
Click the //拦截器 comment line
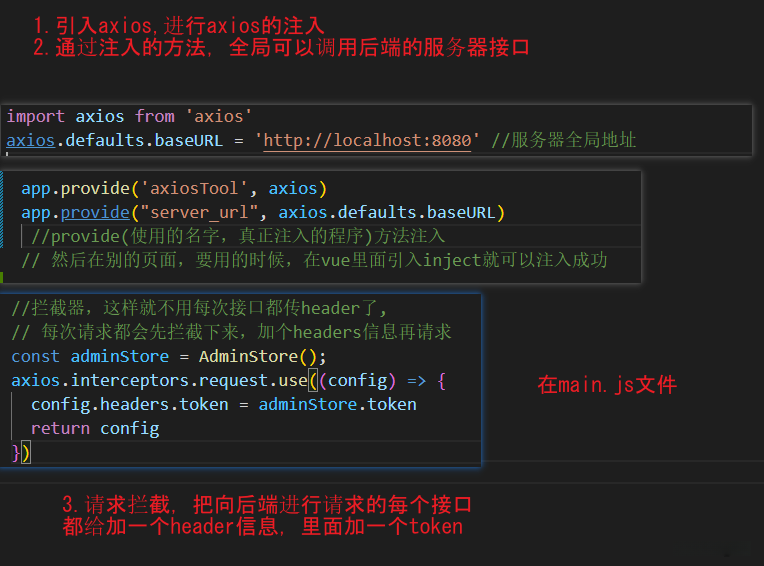point(198,308)
